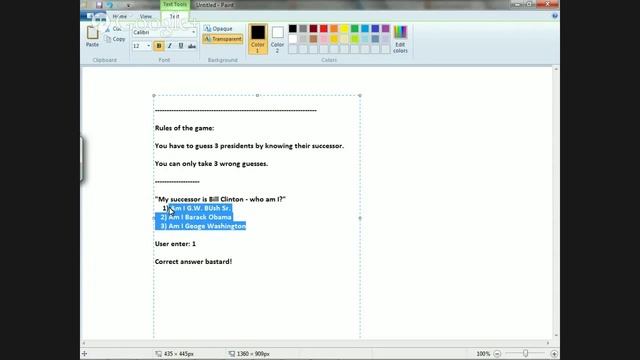Click the vertical scrollbar down arrow

tap(556, 336)
